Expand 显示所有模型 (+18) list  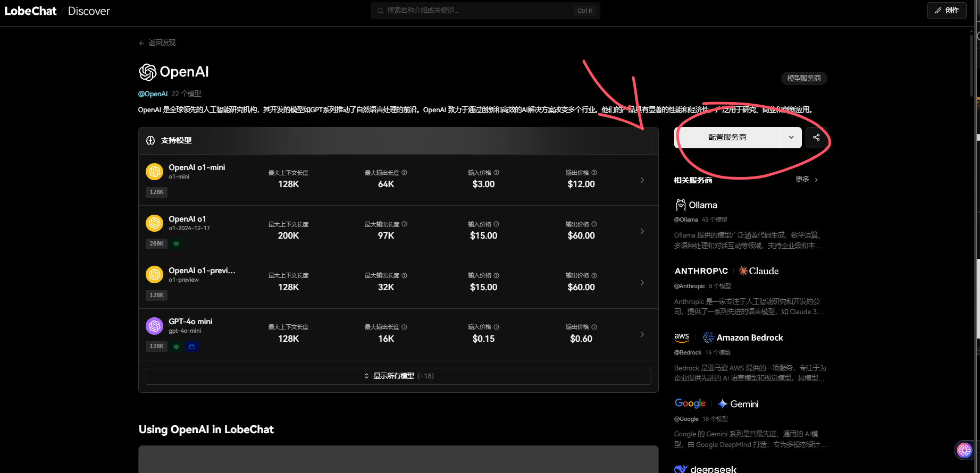coord(398,376)
